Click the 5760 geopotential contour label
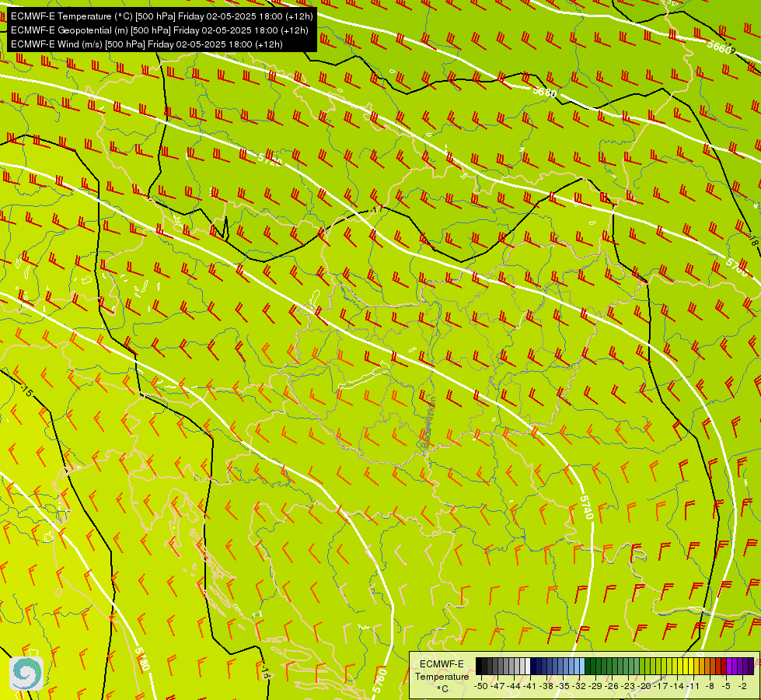Image resolution: width=761 pixels, height=700 pixels. (x=379, y=681)
